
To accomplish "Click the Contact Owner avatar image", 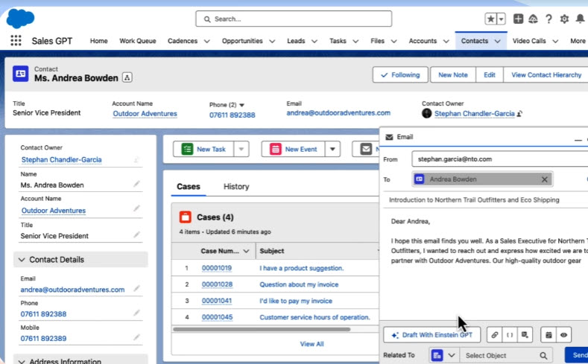I will coord(427,113).
